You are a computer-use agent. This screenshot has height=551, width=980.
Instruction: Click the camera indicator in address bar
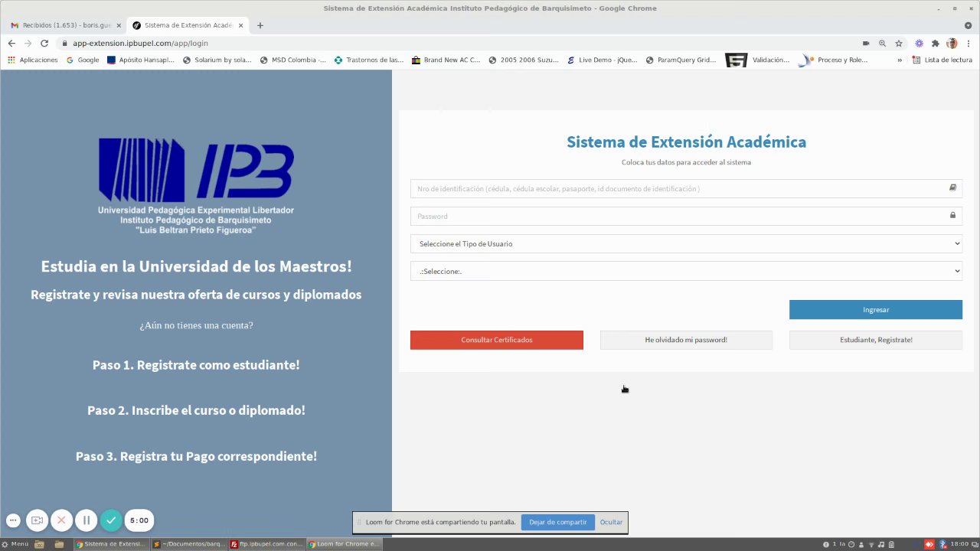(x=866, y=44)
